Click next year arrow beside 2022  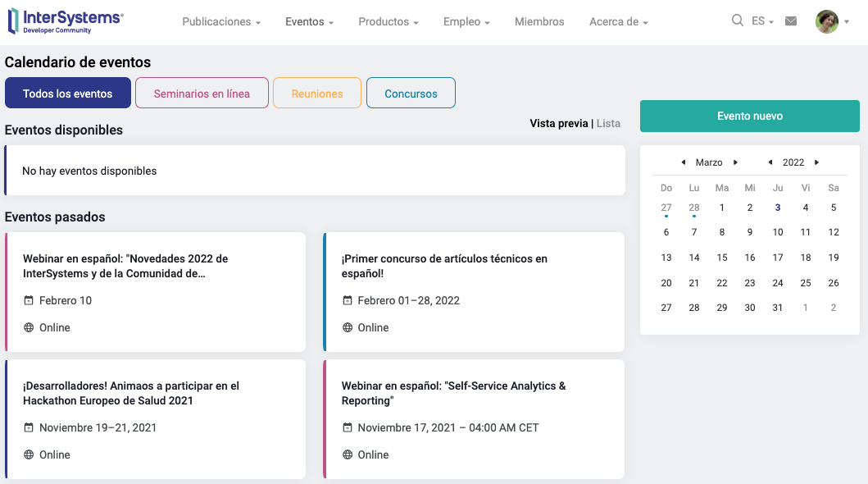click(817, 162)
